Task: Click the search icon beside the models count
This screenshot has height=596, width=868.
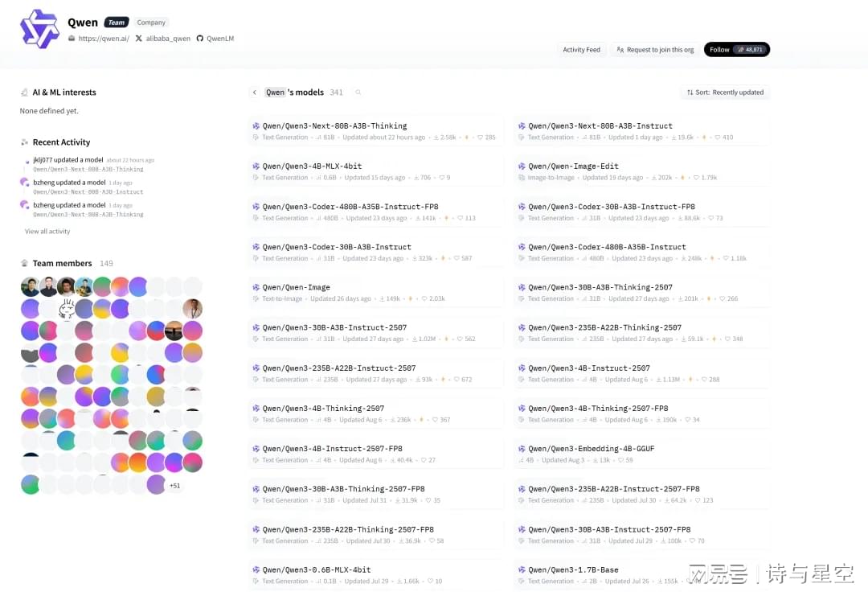Action: point(358,92)
